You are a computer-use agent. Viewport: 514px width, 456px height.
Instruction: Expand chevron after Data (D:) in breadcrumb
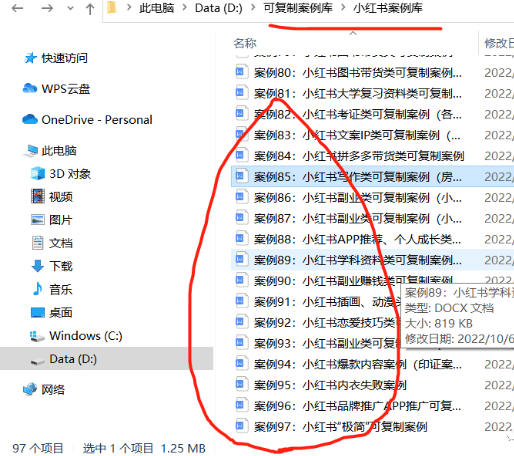point(253,8)
